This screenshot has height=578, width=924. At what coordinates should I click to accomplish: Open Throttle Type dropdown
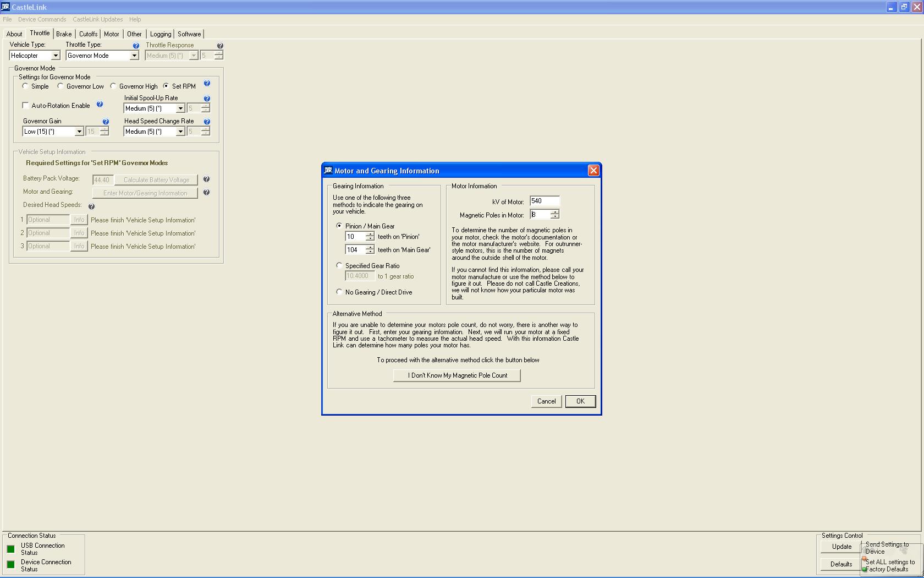pos(134,56)
